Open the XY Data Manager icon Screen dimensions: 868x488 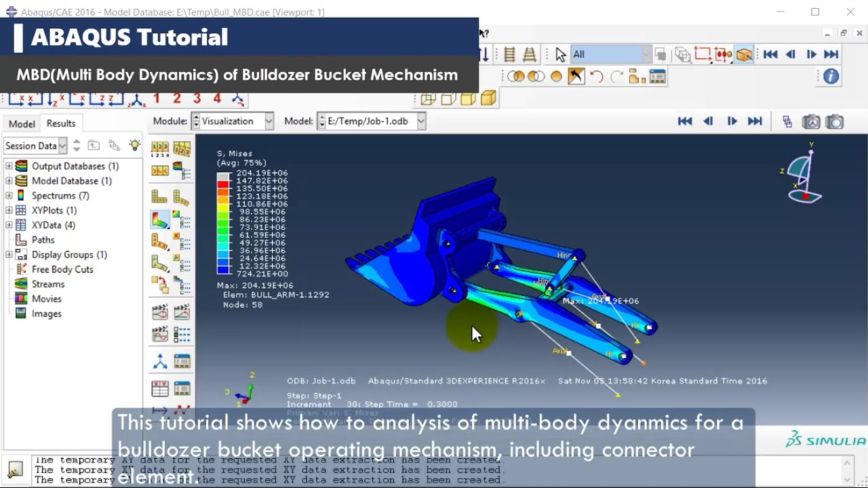point(181,389)
